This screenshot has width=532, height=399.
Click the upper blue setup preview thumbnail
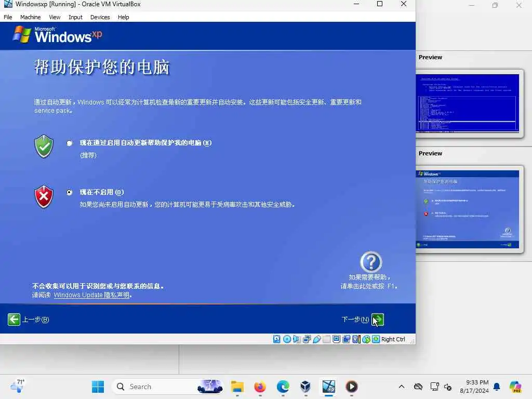[x=467, y=103]
